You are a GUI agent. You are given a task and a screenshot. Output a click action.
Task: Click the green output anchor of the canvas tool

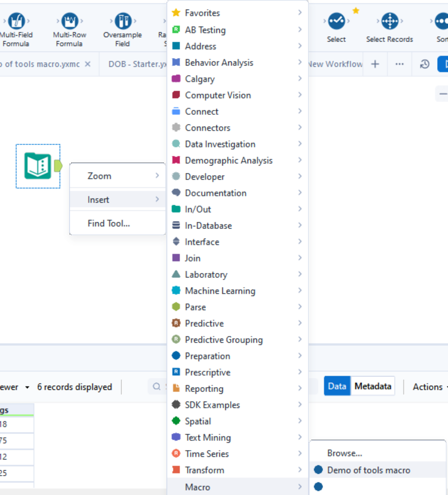click(58, 165)
